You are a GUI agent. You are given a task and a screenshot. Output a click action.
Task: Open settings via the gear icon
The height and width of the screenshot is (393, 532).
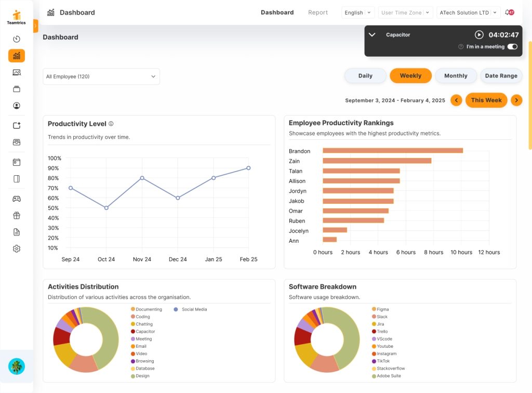(17, 248)
